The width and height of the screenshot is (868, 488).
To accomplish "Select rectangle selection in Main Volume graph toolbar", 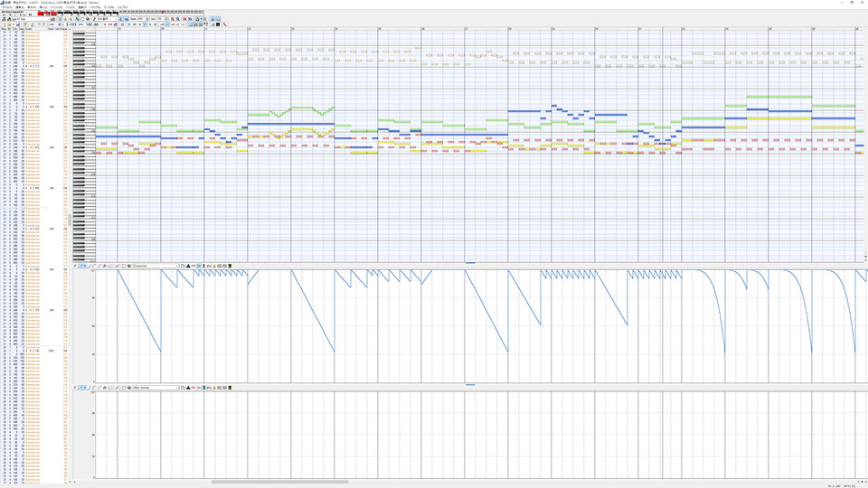I will pos(124,388).
